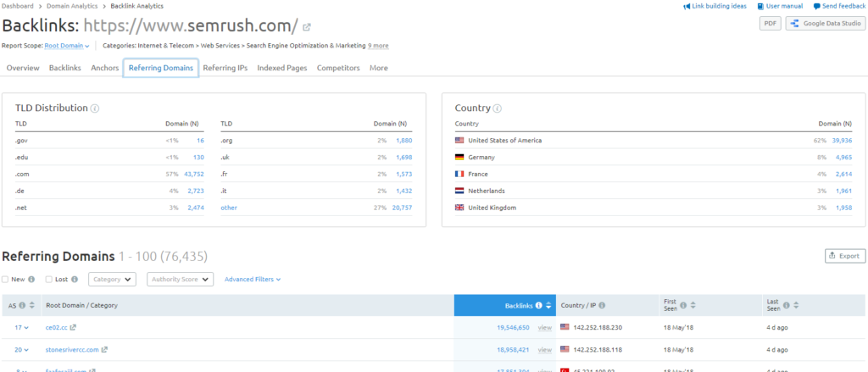Go to Dashboard breadcrumb

pyautogui.click(x=17, y=6)
